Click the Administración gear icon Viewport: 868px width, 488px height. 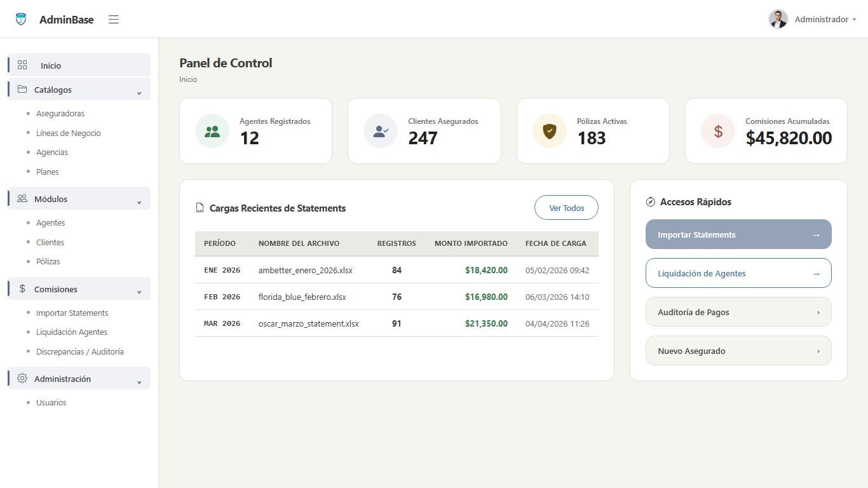22,379
